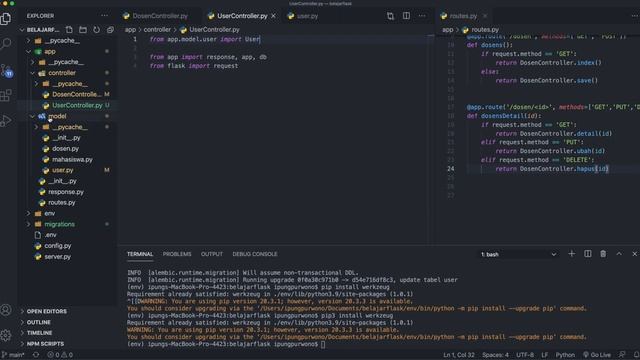Close the UserController.py tab
The width and height of the screenshot is (640, 360).
273,16
